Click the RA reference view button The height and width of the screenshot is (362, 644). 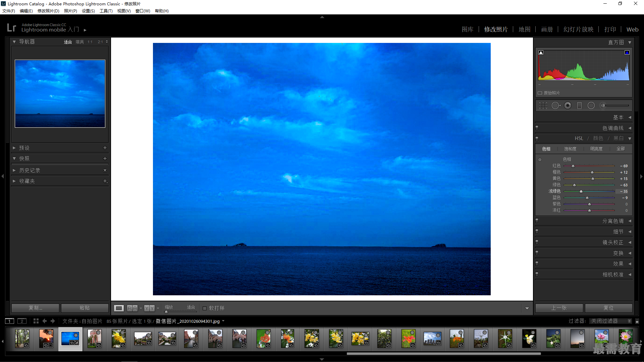click(x=132, y=308)
